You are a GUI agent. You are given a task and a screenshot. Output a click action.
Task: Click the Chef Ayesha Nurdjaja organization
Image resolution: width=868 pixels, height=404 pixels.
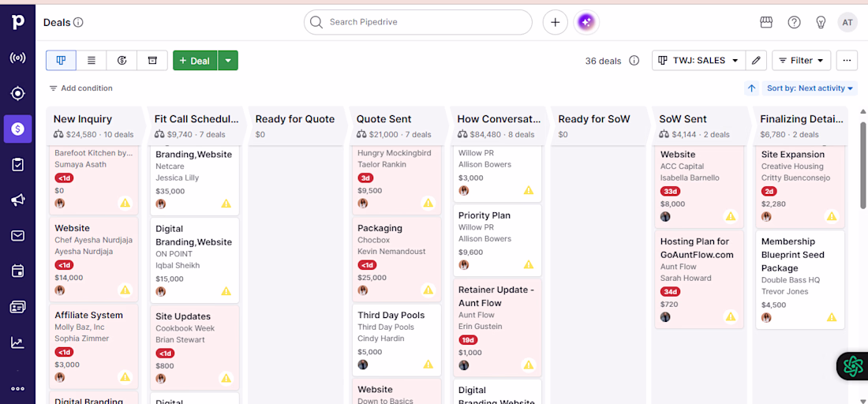pos(93,240)
